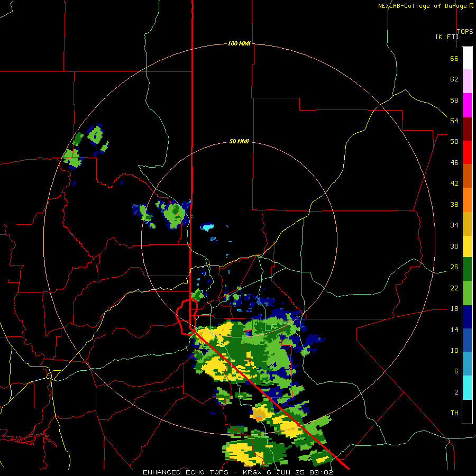Click the TOPS legend title
476x476 pixels.
465,32
